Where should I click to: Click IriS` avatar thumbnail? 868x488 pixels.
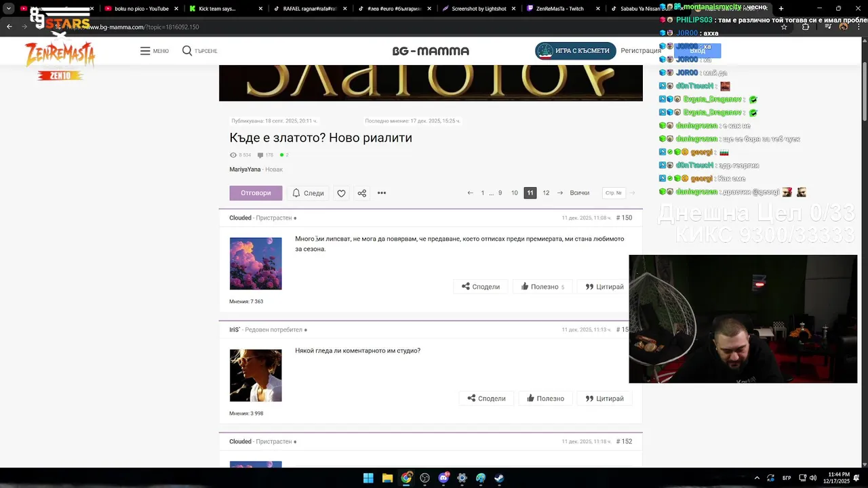256,375
